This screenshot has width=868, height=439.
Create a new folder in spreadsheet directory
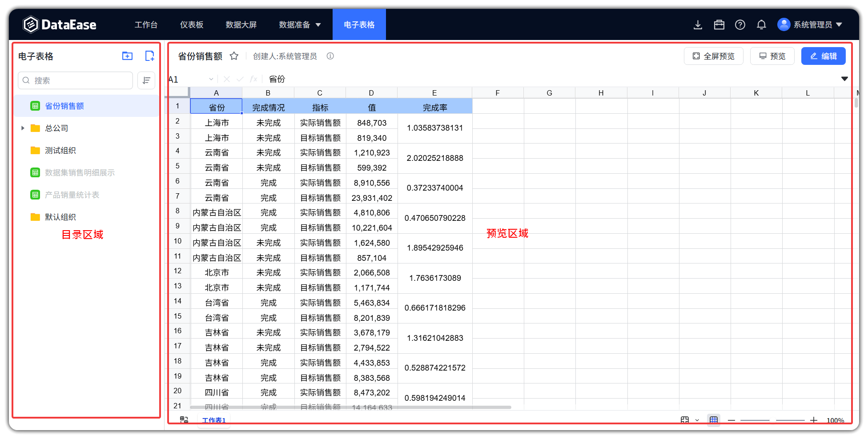pos(127,56)
